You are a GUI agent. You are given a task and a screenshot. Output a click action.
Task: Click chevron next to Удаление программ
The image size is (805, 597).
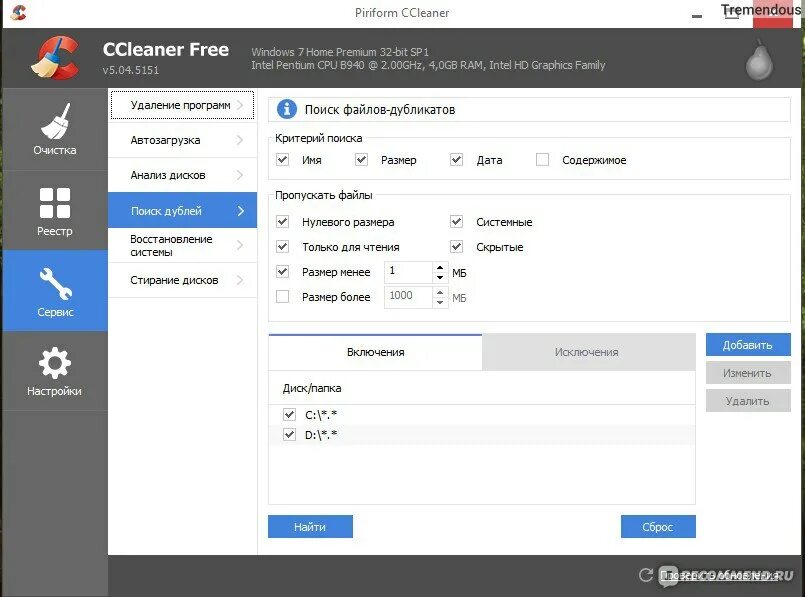tap(240, 105)
